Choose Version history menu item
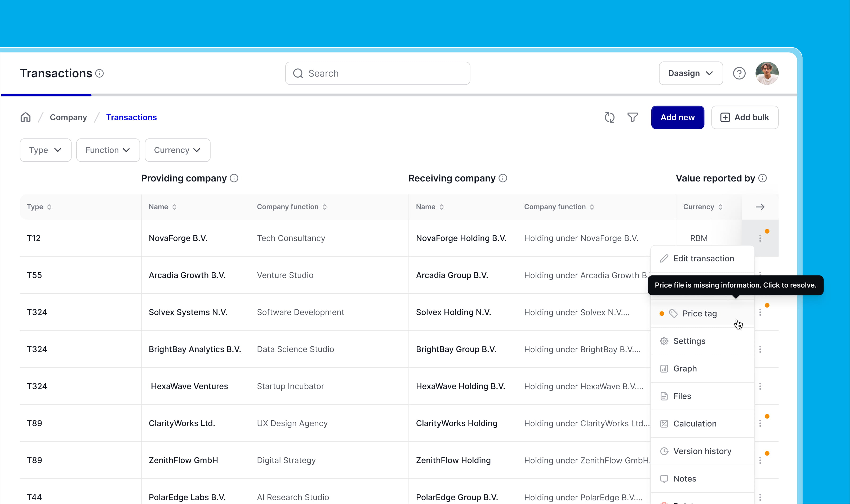 click(x=702, y=451)
